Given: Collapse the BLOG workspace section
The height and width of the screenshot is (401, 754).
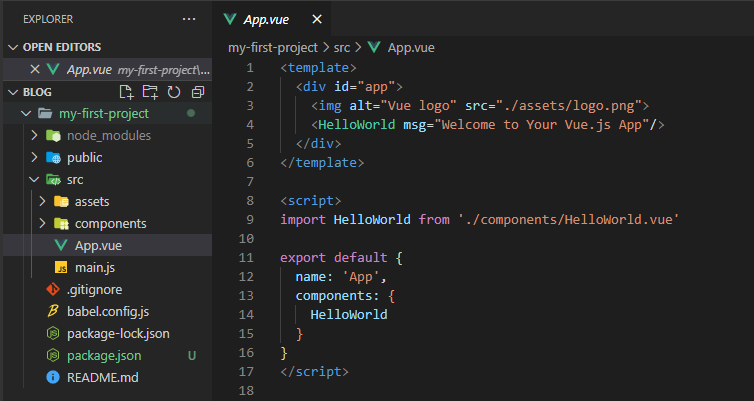Looking at the screenshot, I should [13, 92].
